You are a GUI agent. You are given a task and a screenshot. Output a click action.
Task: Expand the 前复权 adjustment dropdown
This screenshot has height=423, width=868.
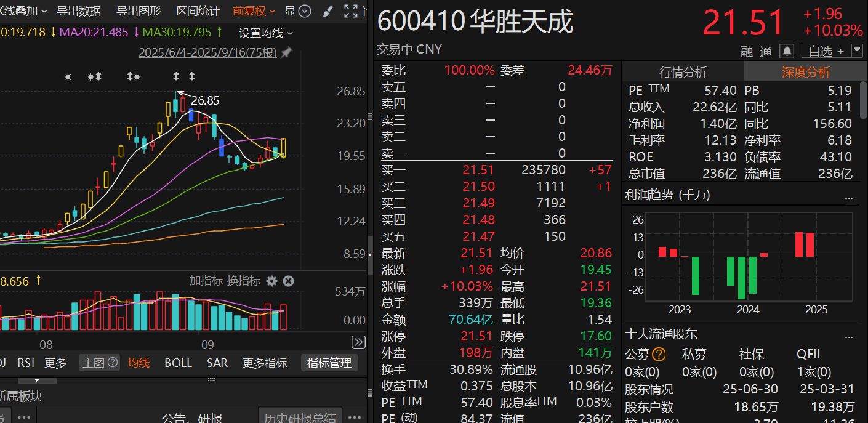[254, 11]
